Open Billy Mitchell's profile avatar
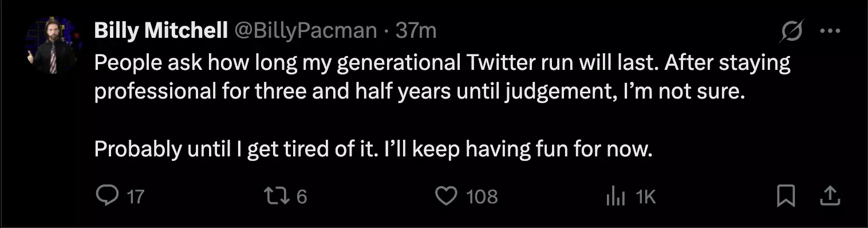This screenshot has height=228, width=868. (x=52, y=46)
